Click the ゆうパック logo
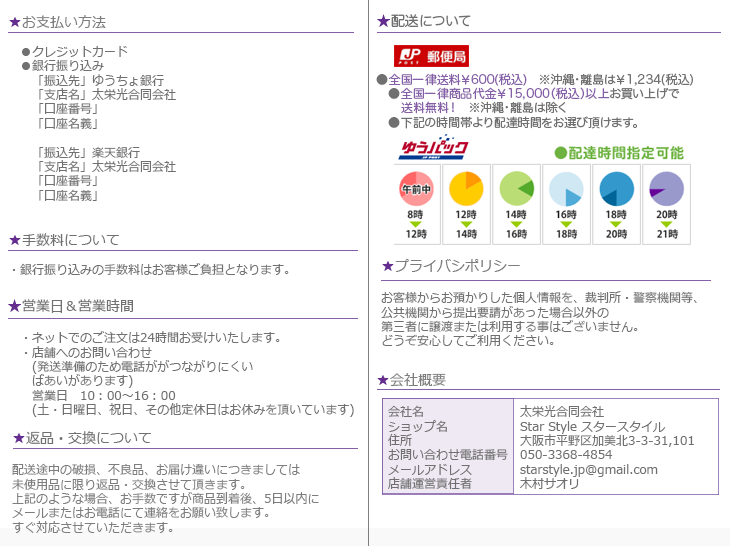This screenshot has width=730, height=546. [x=434, y=150]
